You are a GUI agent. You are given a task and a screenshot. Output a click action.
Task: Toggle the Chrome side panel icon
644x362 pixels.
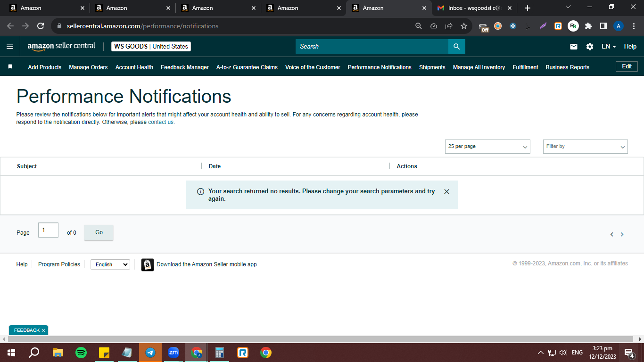click(603, 26)
